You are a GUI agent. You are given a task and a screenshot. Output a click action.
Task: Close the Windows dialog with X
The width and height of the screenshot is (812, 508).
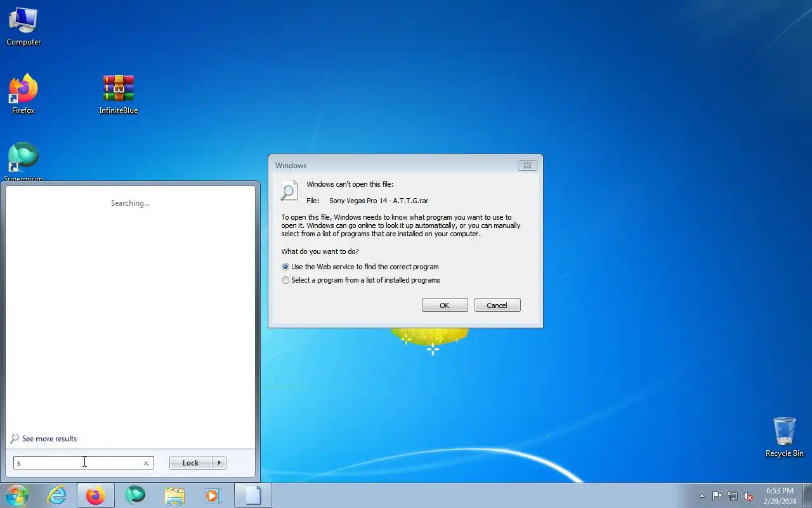click(x=527, y=166)
